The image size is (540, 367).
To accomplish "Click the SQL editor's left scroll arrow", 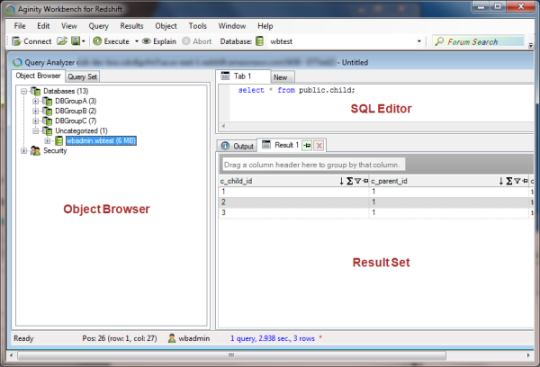I will point(224,126).
